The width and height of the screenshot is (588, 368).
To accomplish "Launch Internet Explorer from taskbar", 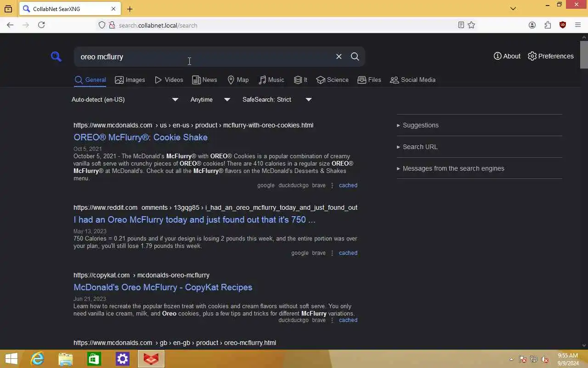I will point(37,359).
